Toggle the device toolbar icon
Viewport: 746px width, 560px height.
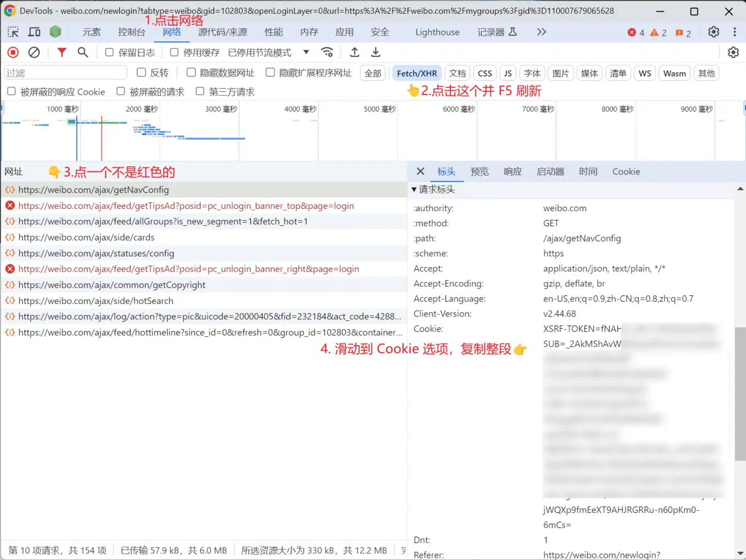pyautogui.click(x=34, y=32)
